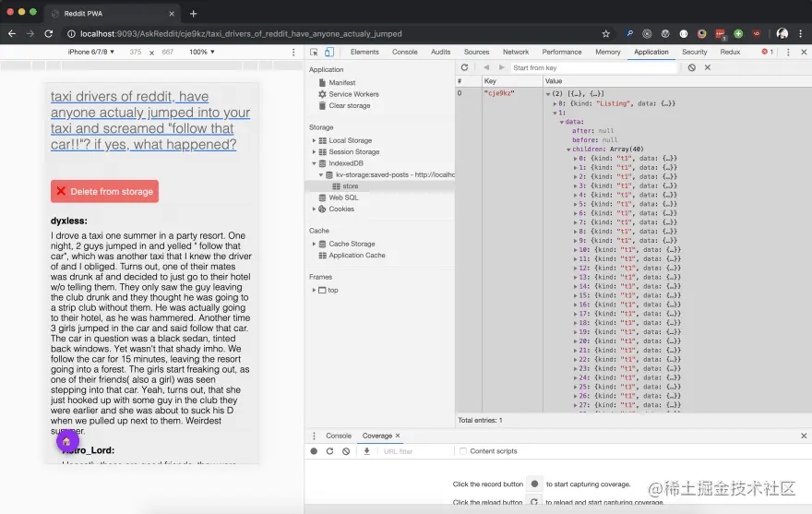The height and width of the screenshot is (514, 812).
Task: Collapse the children Array(40) node
Action: click(x=568, y=149)
